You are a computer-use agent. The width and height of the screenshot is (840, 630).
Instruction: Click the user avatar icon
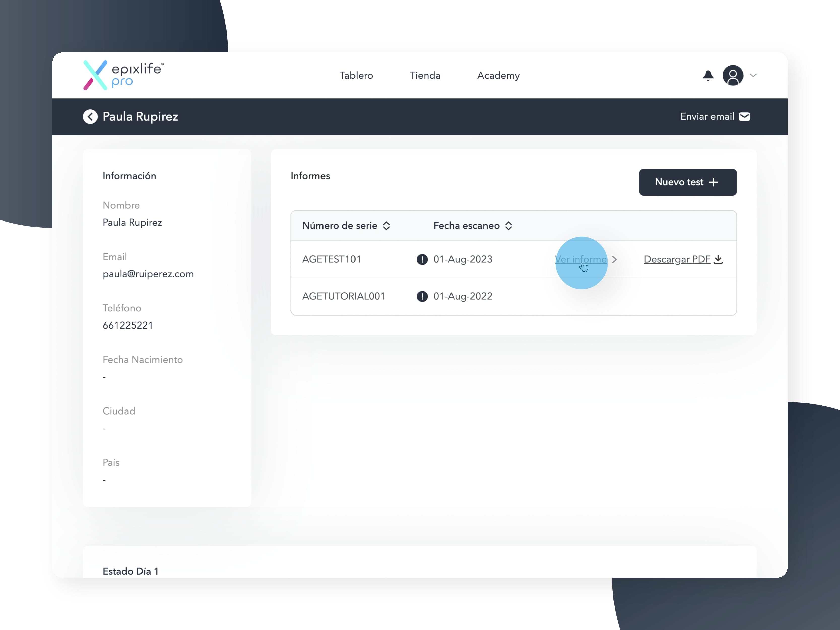(732, 75)
